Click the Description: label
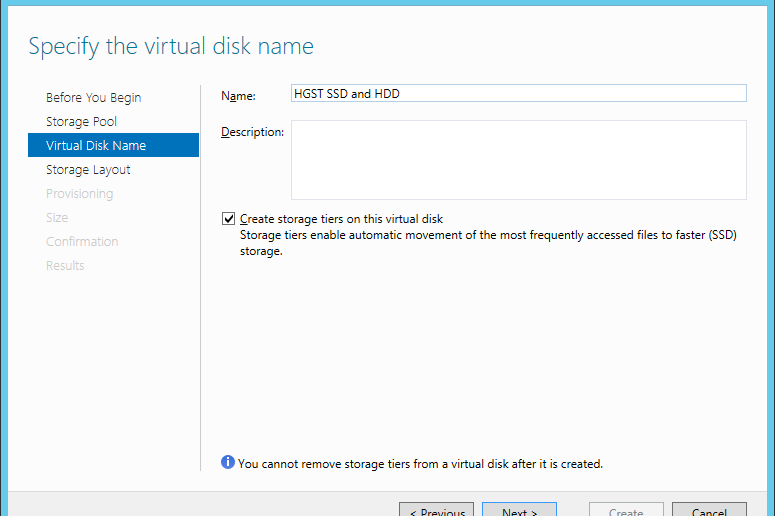775x516 pixels. pyautogui.click(x=253, y=132)
